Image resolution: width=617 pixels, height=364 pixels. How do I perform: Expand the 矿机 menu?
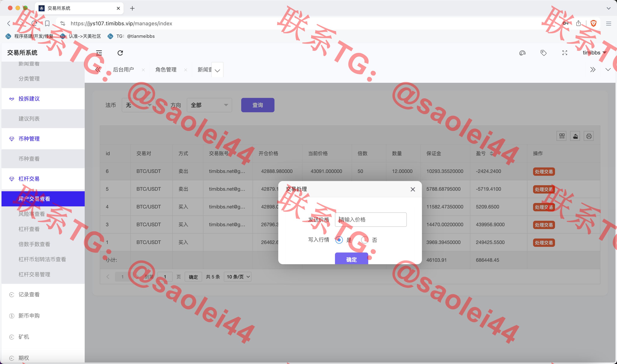click(x=43, y=337)
